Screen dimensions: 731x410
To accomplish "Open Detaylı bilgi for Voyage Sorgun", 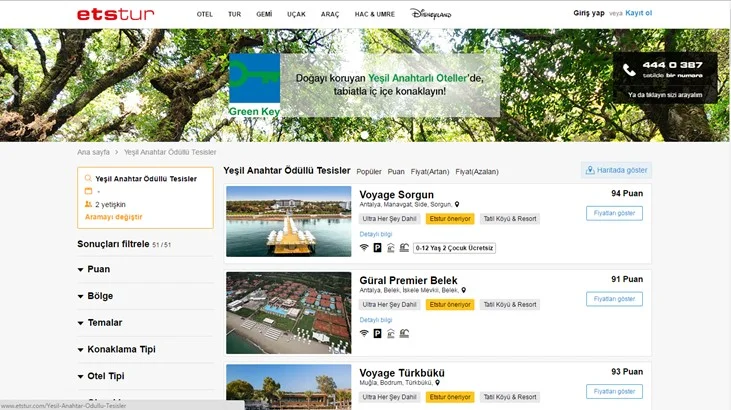I will 376,234.
